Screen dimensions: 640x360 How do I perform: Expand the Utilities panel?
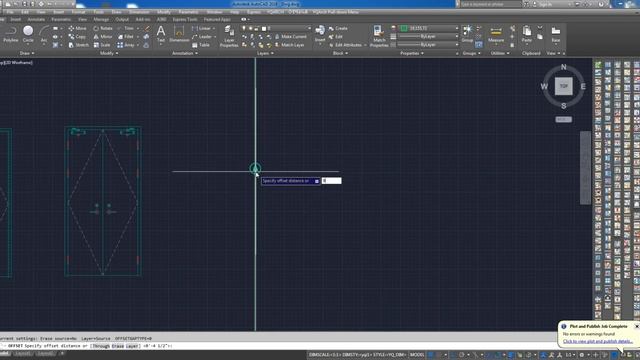coord(500,53)
